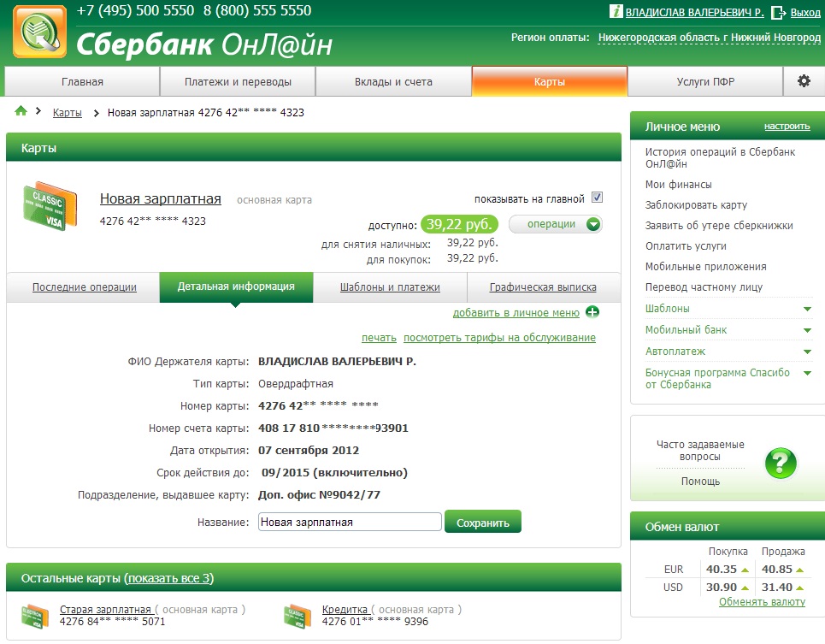Open Оплатить услуги menu item
825x644 pixels.
[686, 246]
